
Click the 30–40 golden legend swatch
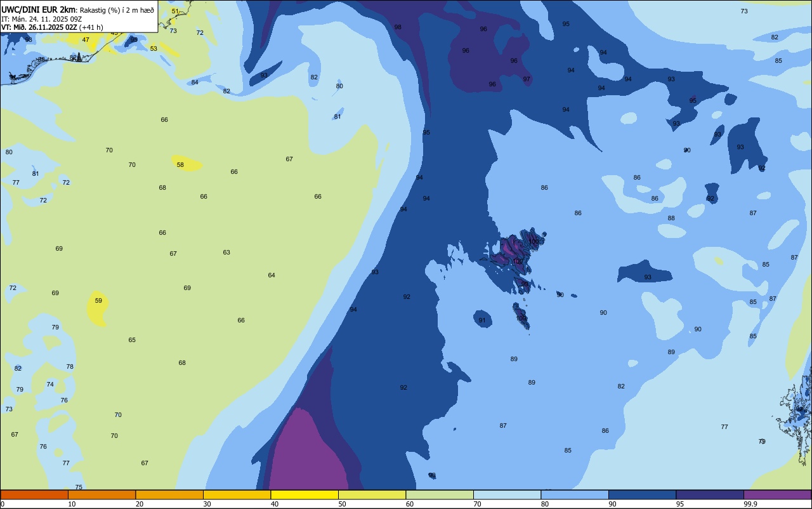237,494
